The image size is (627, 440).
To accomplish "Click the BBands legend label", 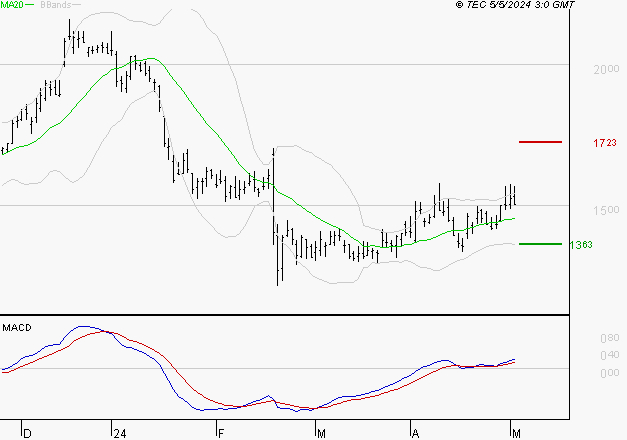I will click(56, 5).
